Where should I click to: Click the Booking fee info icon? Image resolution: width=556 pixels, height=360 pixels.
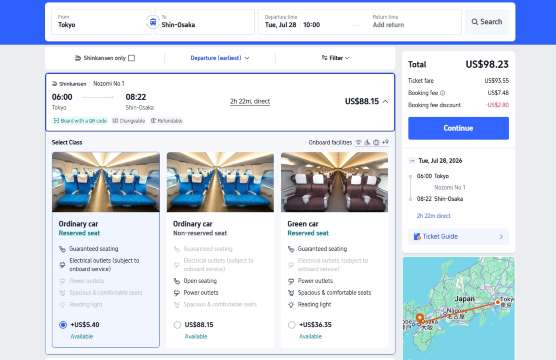click(442, 93)
